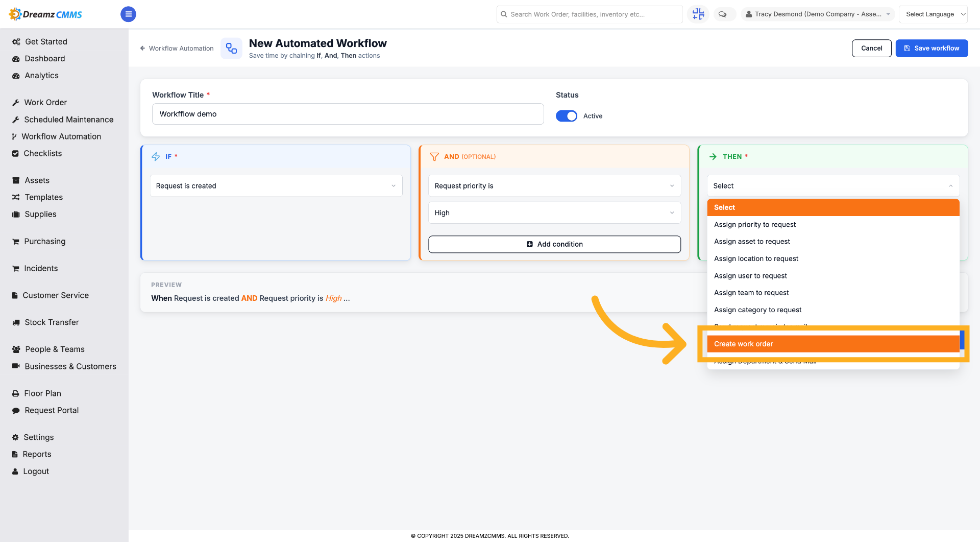Choose Assign location to request
The width and height of the screenshot is (980, 542).
tap(833, 259)
